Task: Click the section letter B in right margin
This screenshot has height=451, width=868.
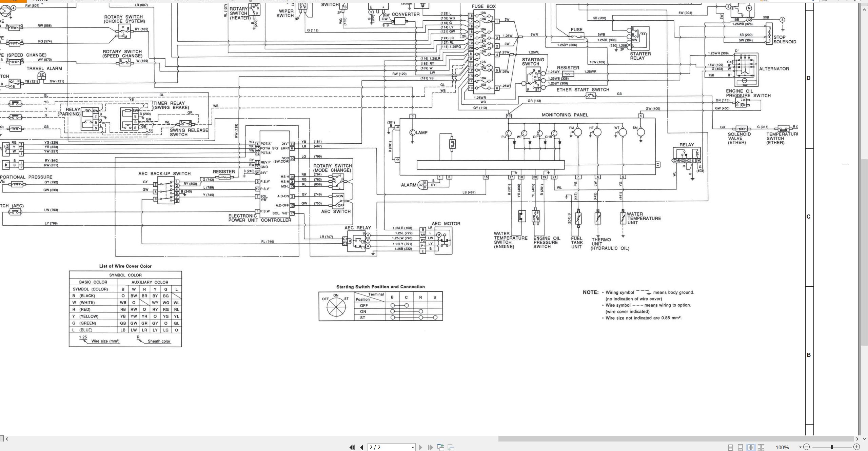Action: coord(809,355)
